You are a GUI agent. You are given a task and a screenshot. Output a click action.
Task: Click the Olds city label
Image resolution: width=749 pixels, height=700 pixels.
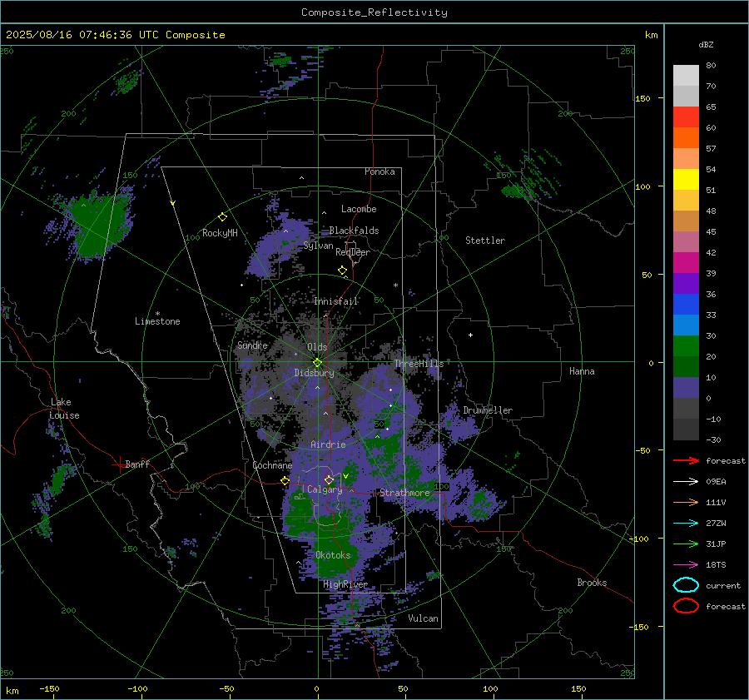pyautogui.click(x=317, y=347)
